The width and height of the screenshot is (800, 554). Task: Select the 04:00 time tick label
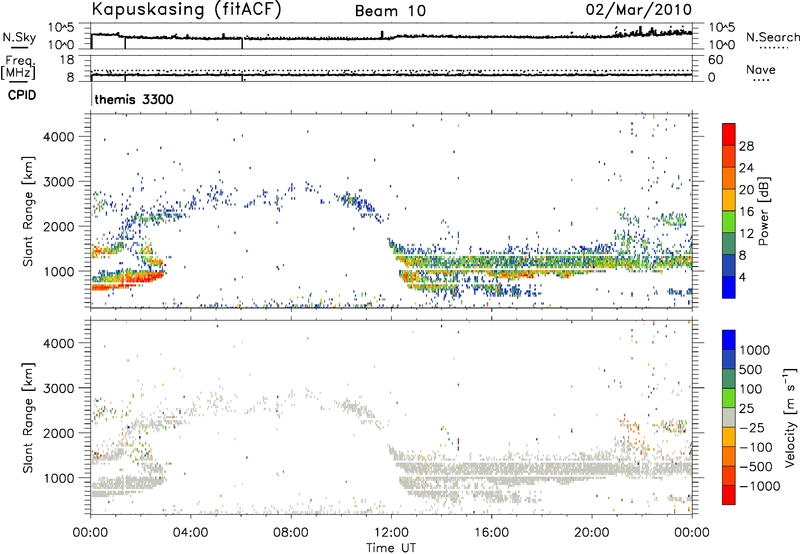[x=190, y=533]
